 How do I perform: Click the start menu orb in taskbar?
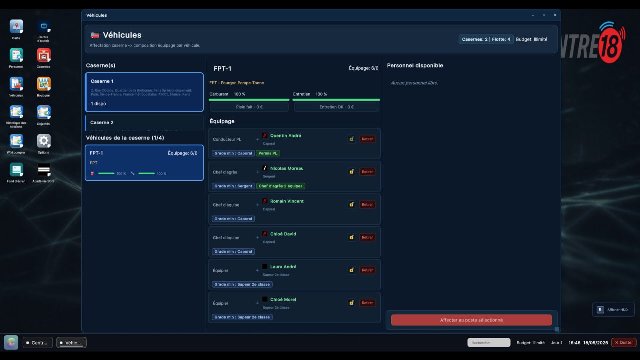[11, 342]
